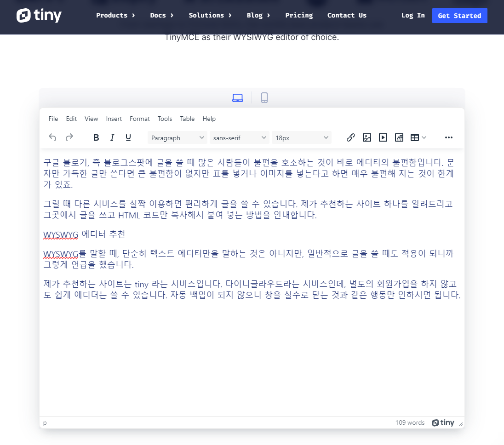Expand the table dropdown chevron
This screenshot has width=504, height=445.
(x=424, y=137)
